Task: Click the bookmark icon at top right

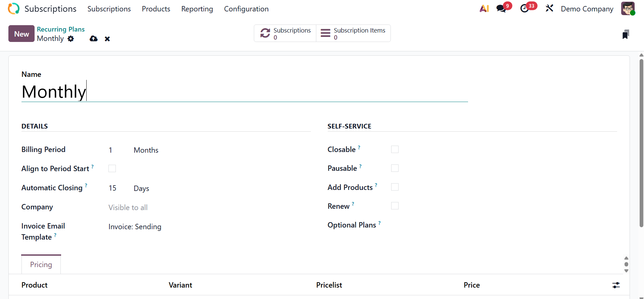Action: tap(625, 34)
